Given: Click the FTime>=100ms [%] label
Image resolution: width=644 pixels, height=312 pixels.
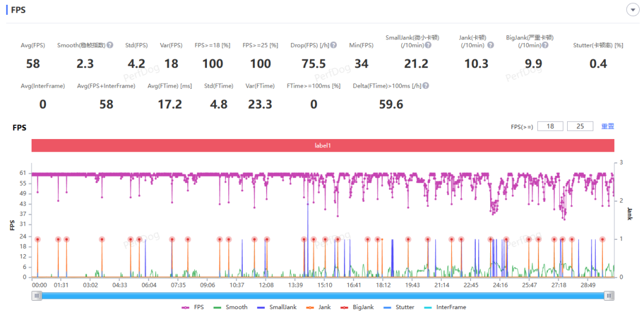Looking at the screenshot, I should coord(314,86).
